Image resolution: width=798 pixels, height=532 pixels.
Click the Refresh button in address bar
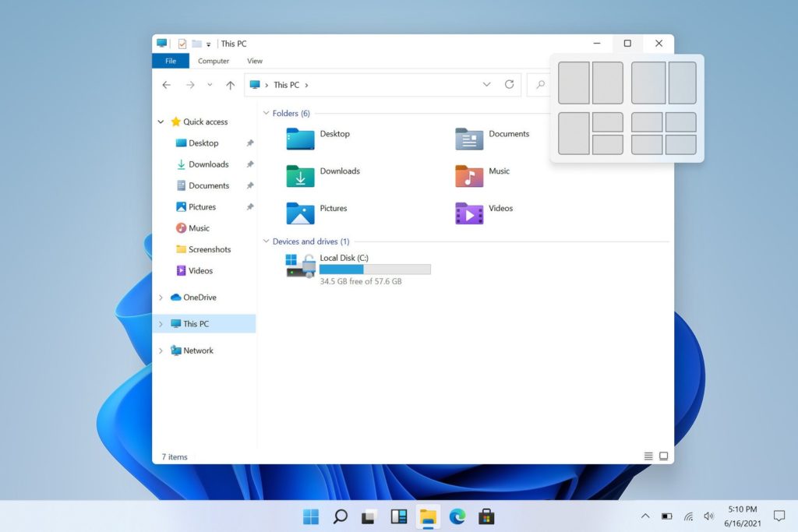point(510,85)
